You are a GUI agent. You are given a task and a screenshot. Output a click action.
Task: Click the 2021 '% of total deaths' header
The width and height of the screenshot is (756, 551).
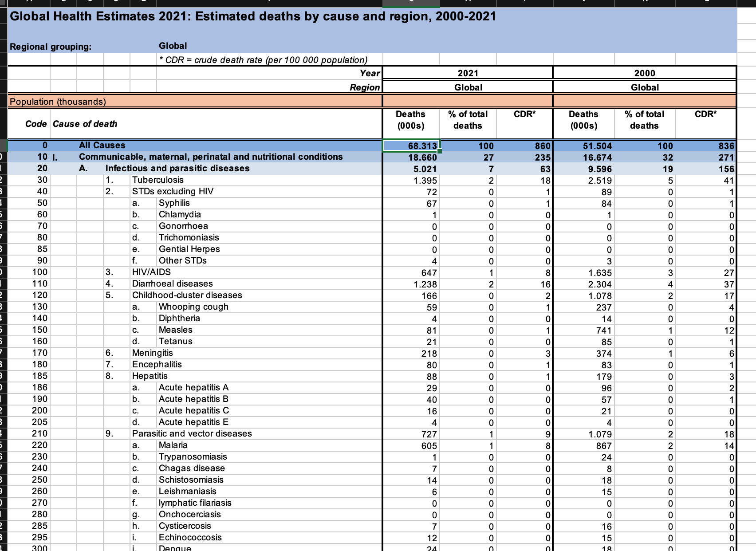click(468, 120)
